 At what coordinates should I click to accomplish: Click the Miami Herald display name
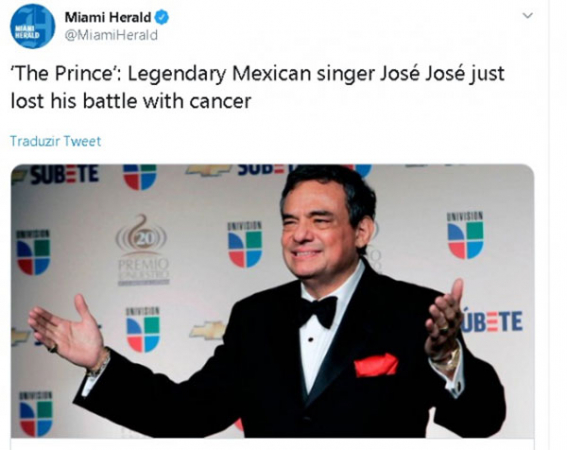pos(107,17)
